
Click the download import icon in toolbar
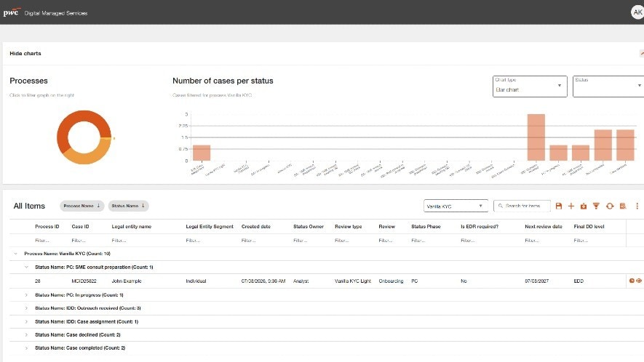point(583,206)
